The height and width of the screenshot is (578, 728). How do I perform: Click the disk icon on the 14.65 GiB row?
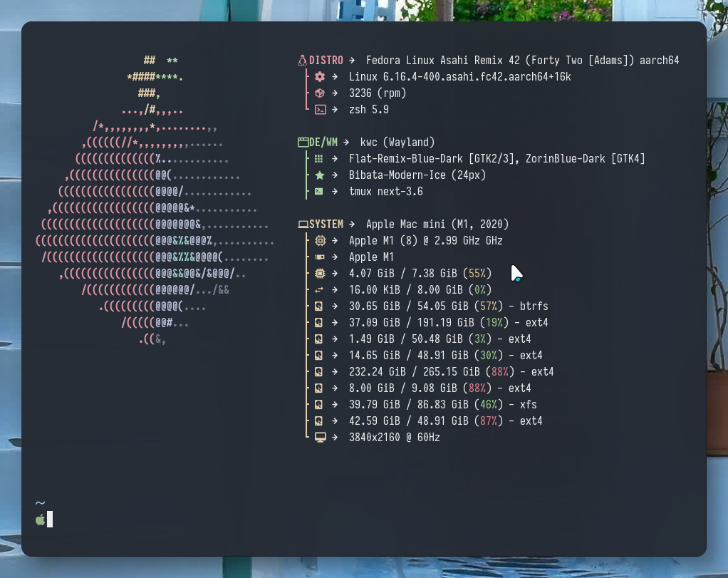point(318,356)
